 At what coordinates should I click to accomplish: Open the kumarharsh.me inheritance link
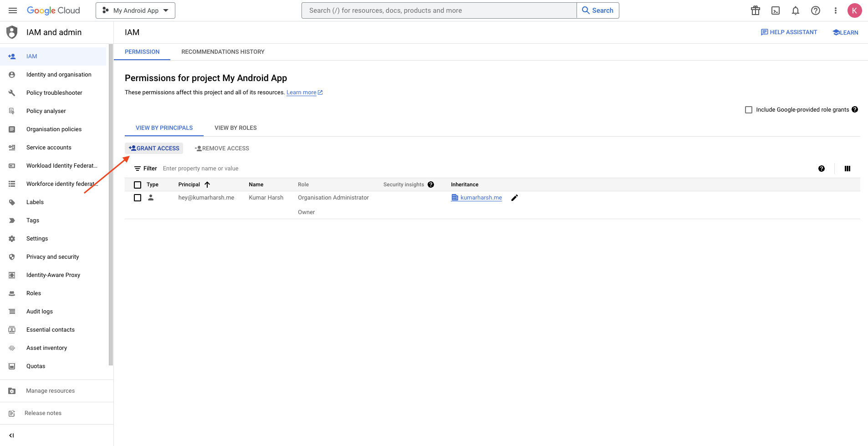(481, 198)
